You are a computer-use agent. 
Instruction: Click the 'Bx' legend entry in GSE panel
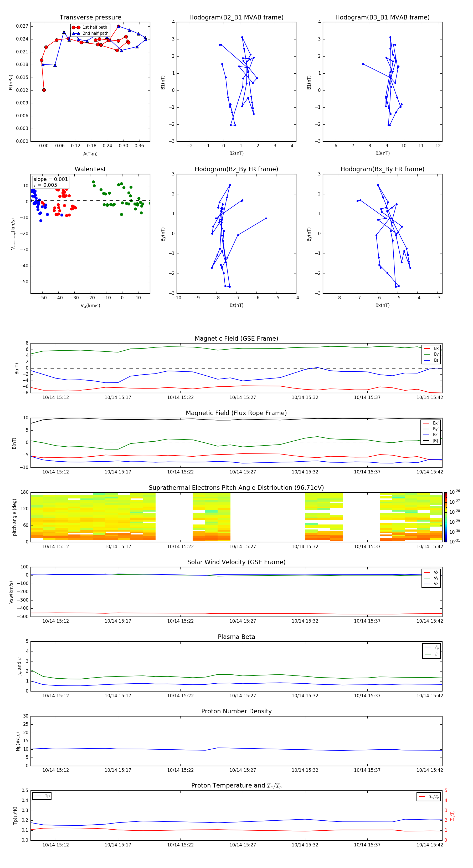click(431, 349)
